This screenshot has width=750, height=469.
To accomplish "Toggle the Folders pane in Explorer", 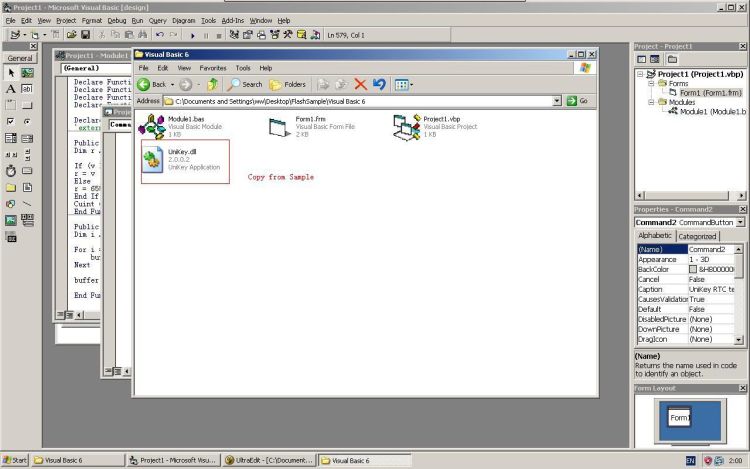I will (x=287, y=85).
